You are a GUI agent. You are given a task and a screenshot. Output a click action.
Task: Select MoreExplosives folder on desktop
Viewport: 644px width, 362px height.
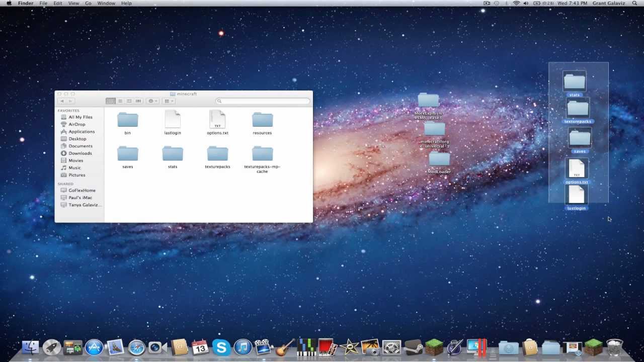pyautogui.click(x=428, y=105)
